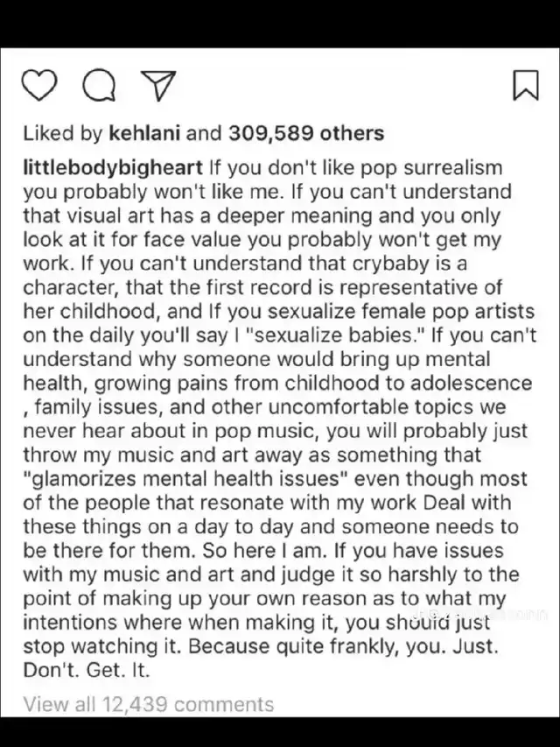
Task: Click the "Liked by" text label
Action: (63, 133)
